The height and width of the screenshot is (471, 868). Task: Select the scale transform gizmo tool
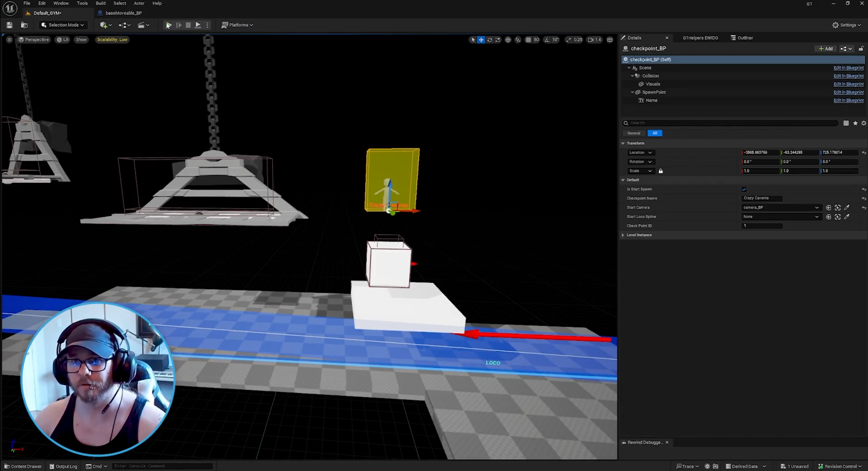click(x=498, y=40)
